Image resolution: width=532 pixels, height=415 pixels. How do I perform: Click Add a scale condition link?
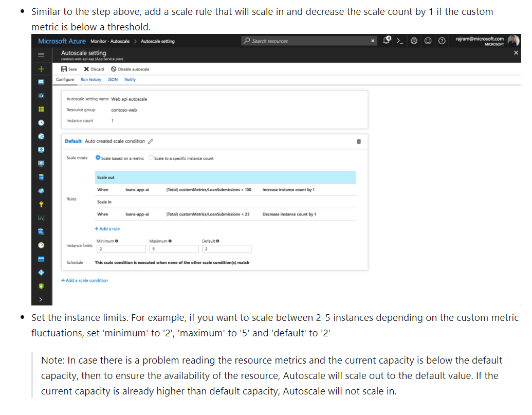coord(84,280)
